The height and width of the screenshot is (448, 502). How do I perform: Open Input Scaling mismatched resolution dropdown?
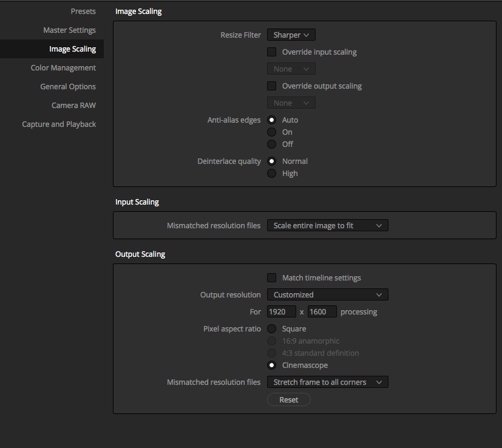(328, 225)
